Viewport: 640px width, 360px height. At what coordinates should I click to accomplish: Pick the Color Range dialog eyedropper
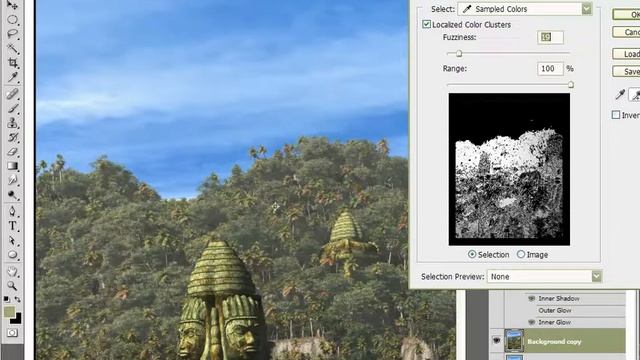pyautogui.click(x=620, y=95)
